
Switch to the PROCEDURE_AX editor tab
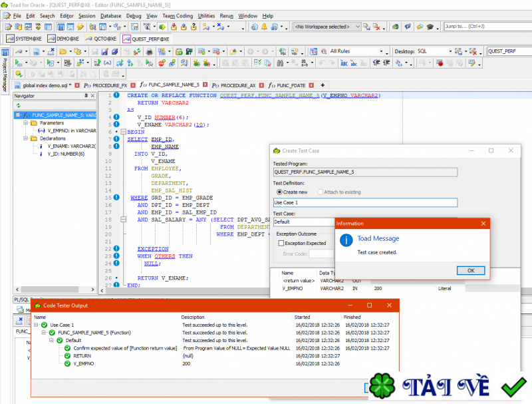[x=237, y=85]
